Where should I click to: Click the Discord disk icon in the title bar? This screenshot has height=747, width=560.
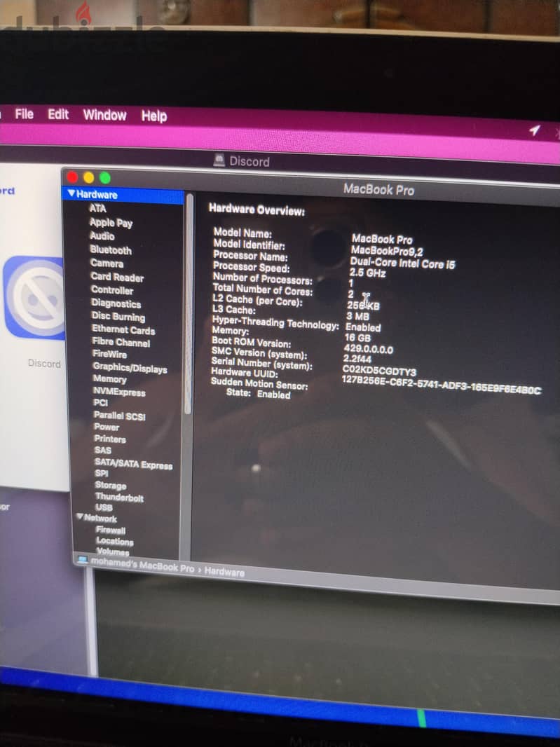pos(219,160)
